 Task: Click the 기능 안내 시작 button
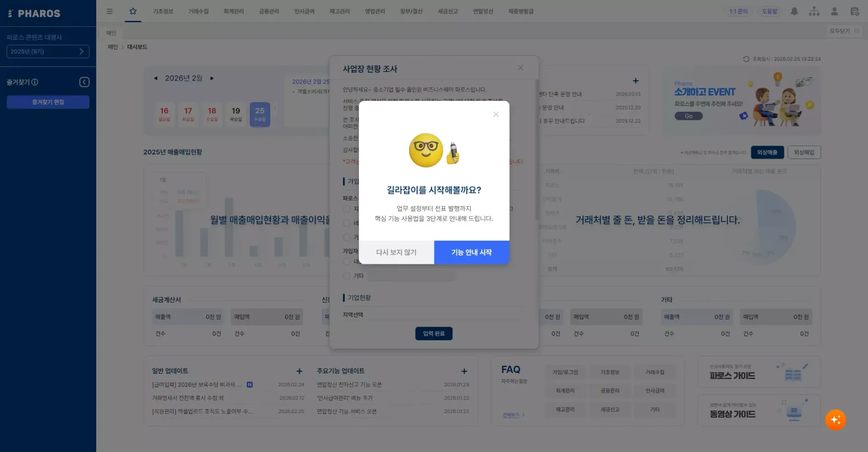(x=471, y=252)
